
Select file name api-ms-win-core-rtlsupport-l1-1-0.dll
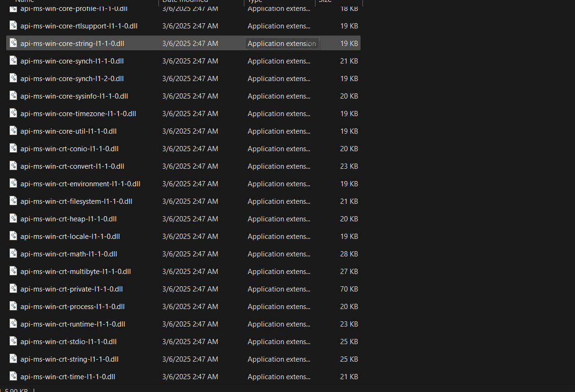click(79, 26)
